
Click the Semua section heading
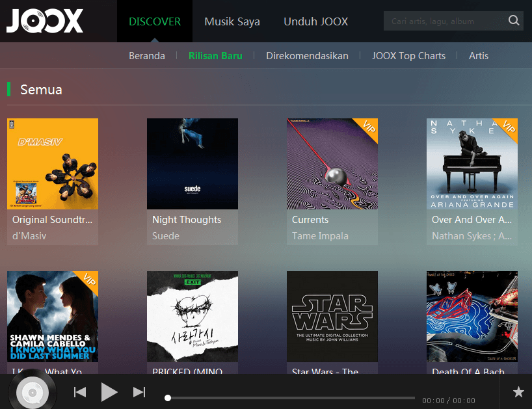[x=41, y=90]
